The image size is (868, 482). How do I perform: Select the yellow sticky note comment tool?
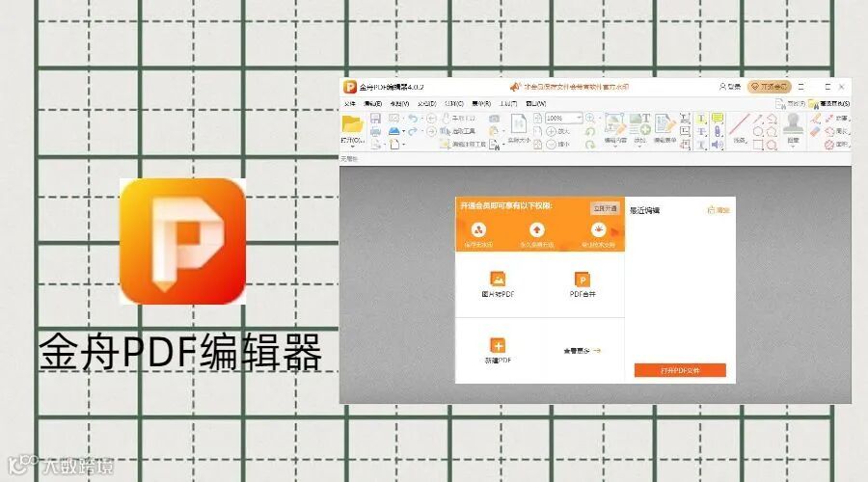pos(718,119)
